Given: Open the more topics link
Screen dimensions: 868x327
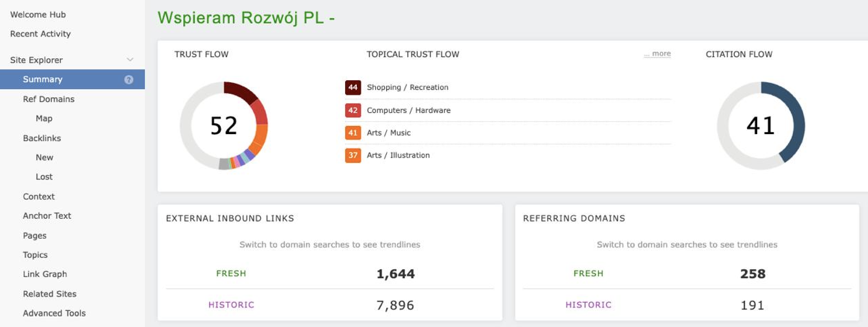Looking at the screenshot, I should click(657, 54).
